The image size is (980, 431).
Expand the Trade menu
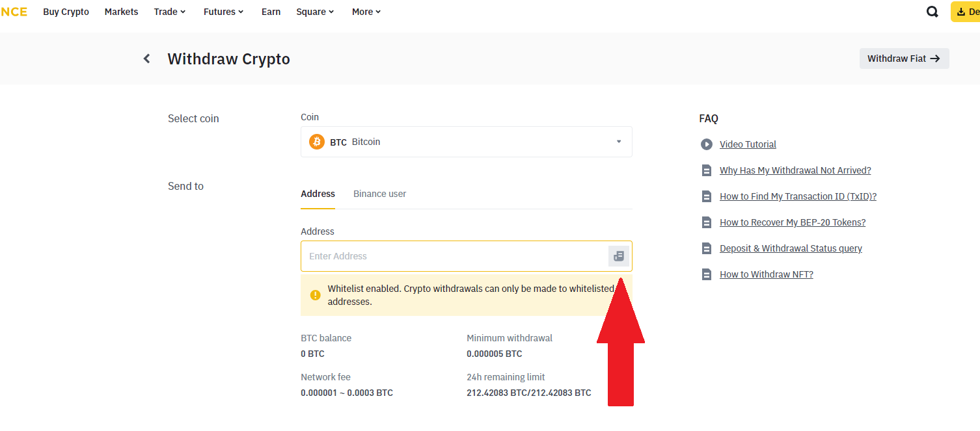[170, 12]
